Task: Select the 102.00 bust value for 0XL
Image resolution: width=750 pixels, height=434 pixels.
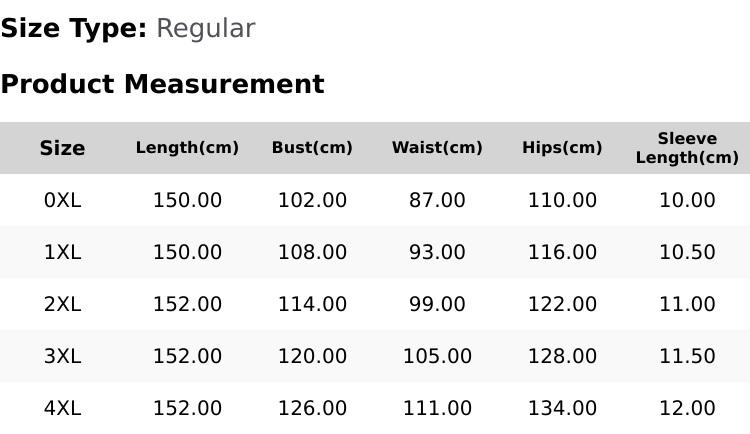Action: click(x=312, y=200)
